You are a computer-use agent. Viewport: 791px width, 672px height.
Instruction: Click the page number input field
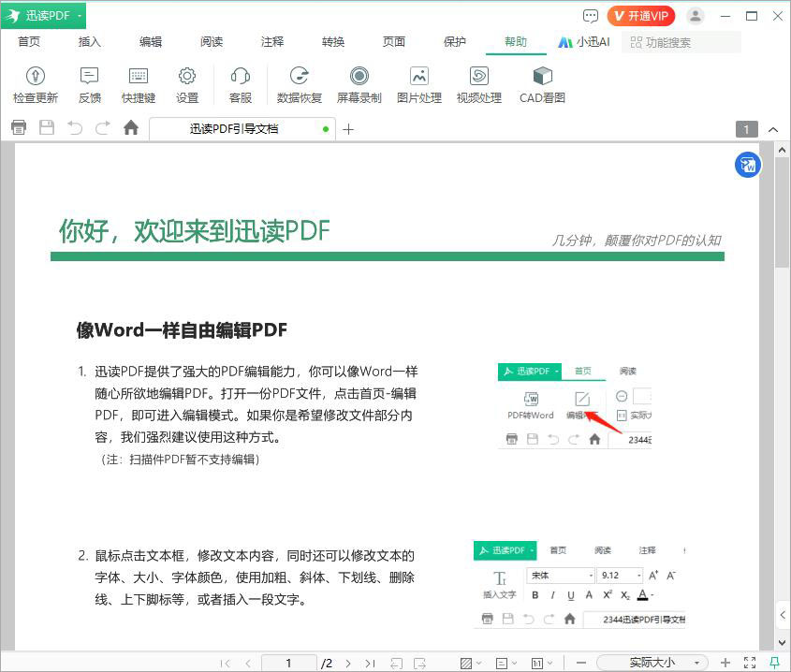pos(289,662)
